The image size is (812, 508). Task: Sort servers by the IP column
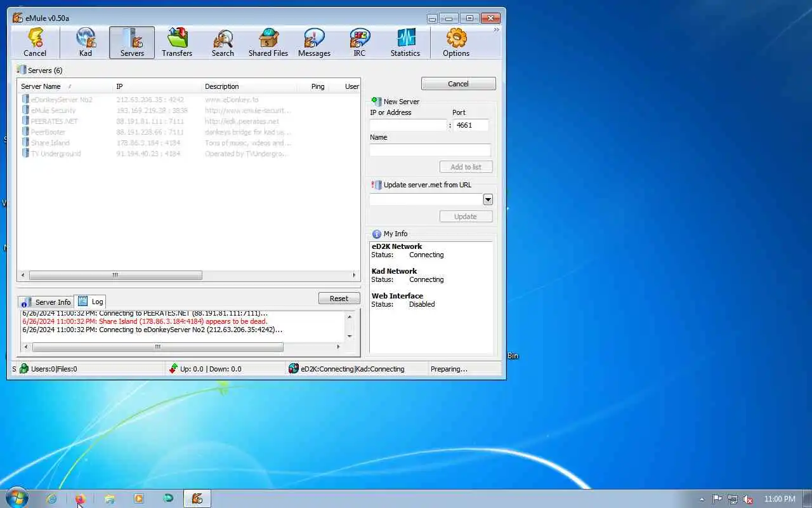(x=157, y=86)
